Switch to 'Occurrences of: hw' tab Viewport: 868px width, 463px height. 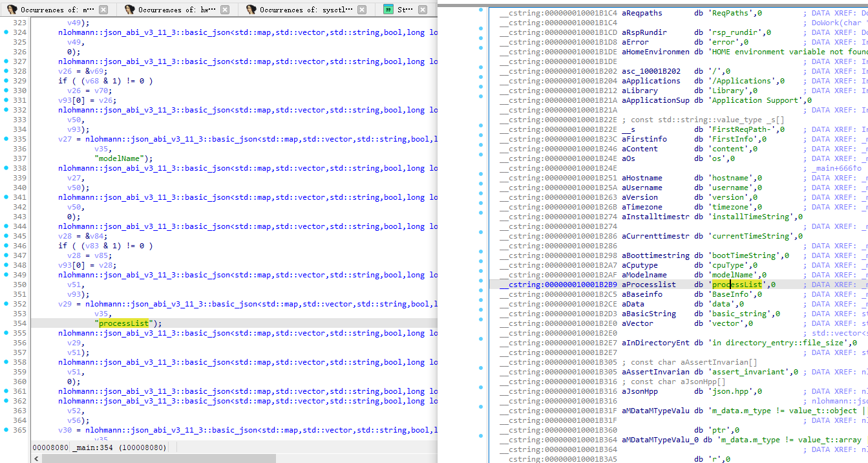pos(175,10)
